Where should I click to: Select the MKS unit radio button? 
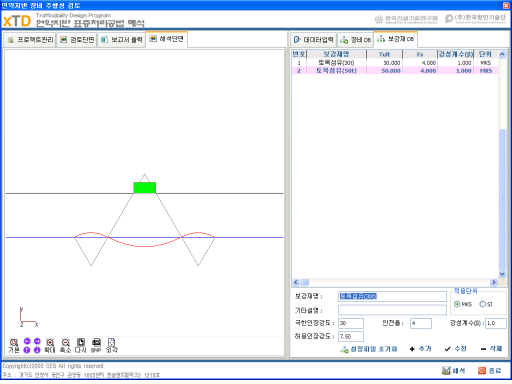[457, 304]
